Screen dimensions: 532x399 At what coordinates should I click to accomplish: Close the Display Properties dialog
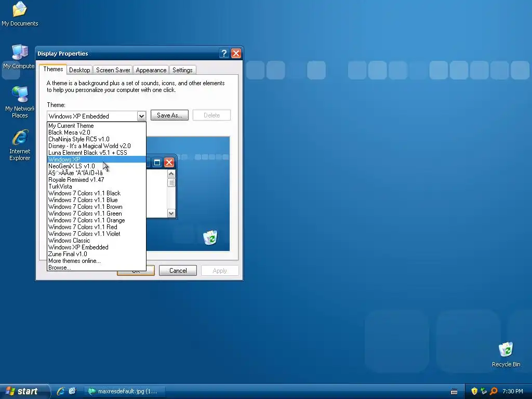[x=236, y=54]
